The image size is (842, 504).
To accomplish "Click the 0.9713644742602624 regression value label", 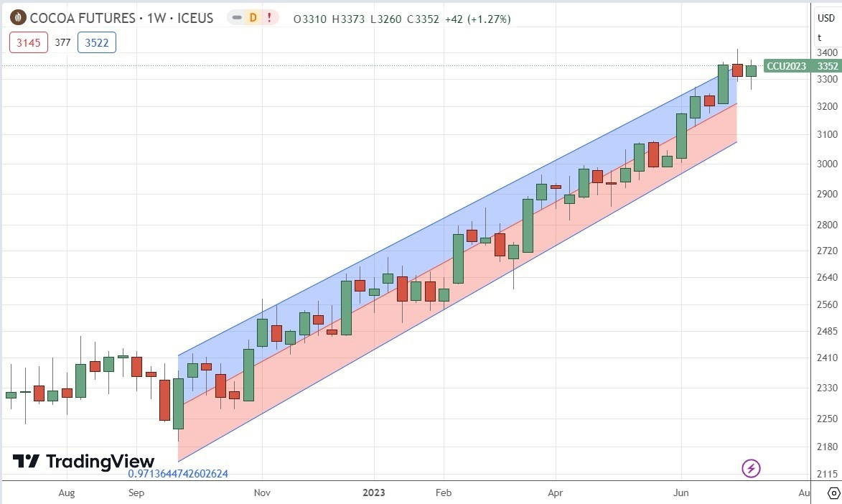I will (x=177, y=474).
